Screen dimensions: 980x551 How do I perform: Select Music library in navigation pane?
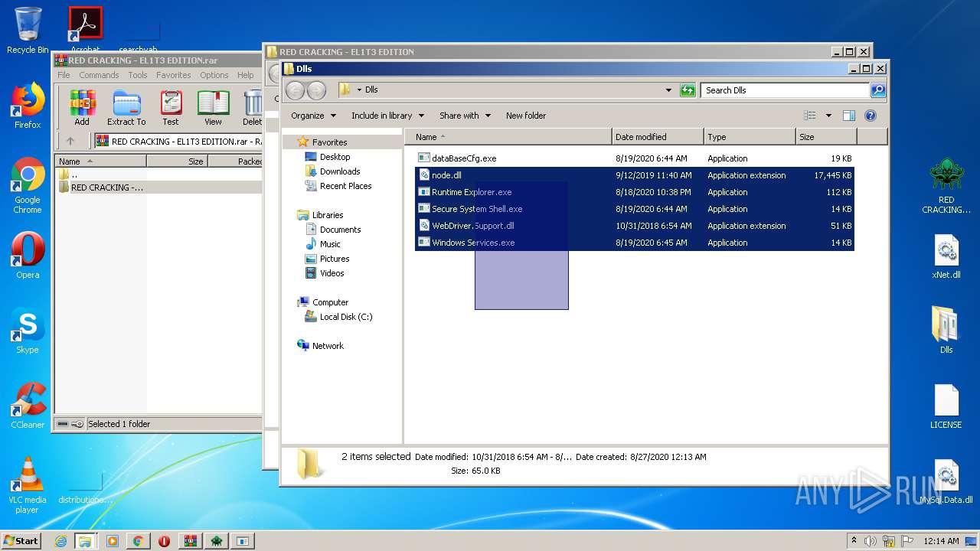pyautogui.click(x=330, y=244)
